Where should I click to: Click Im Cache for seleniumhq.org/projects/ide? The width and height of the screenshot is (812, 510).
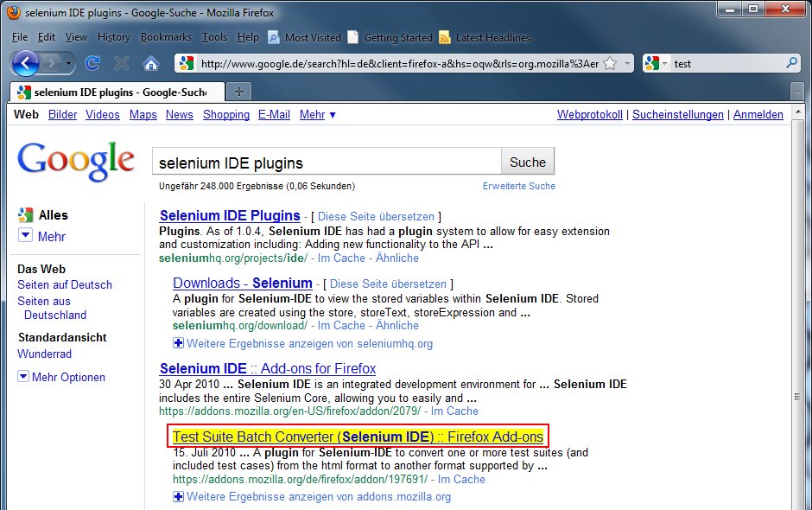(341, 258)
